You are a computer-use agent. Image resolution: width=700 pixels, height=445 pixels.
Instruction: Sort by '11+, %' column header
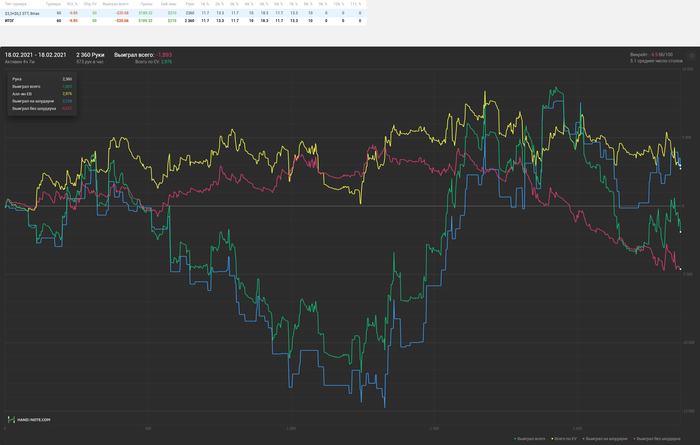356,4
